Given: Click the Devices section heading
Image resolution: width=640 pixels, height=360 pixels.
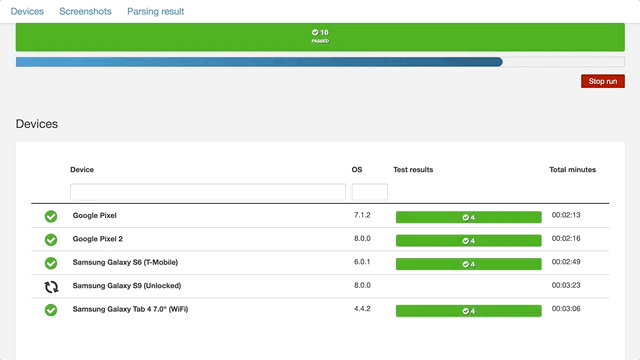Looking at the screenshot, I should (x=37, y=124).
